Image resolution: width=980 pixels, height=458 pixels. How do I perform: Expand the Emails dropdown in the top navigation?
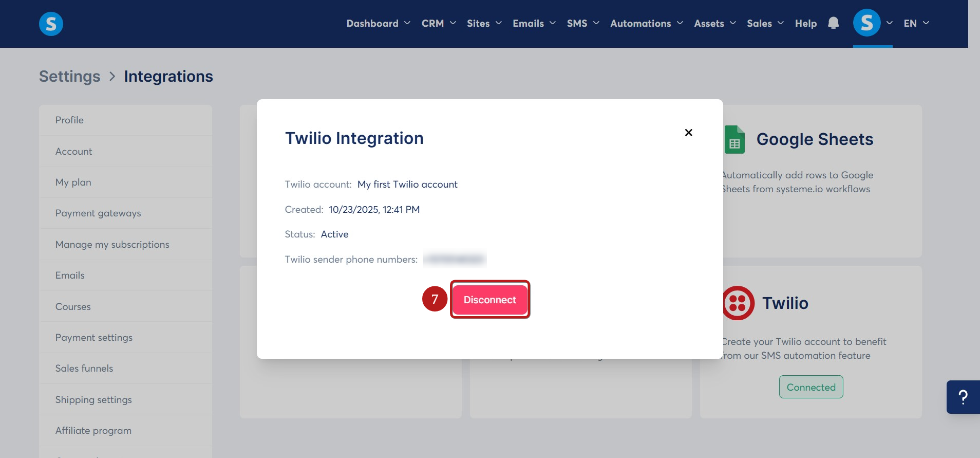coord(534,23)
